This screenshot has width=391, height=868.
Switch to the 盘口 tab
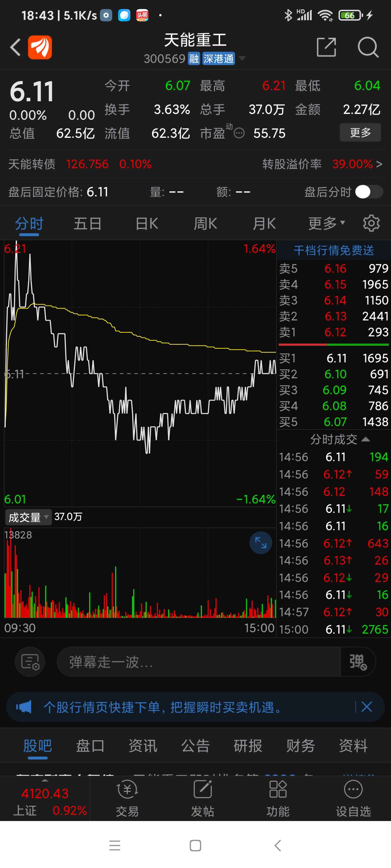coord(90,746)
